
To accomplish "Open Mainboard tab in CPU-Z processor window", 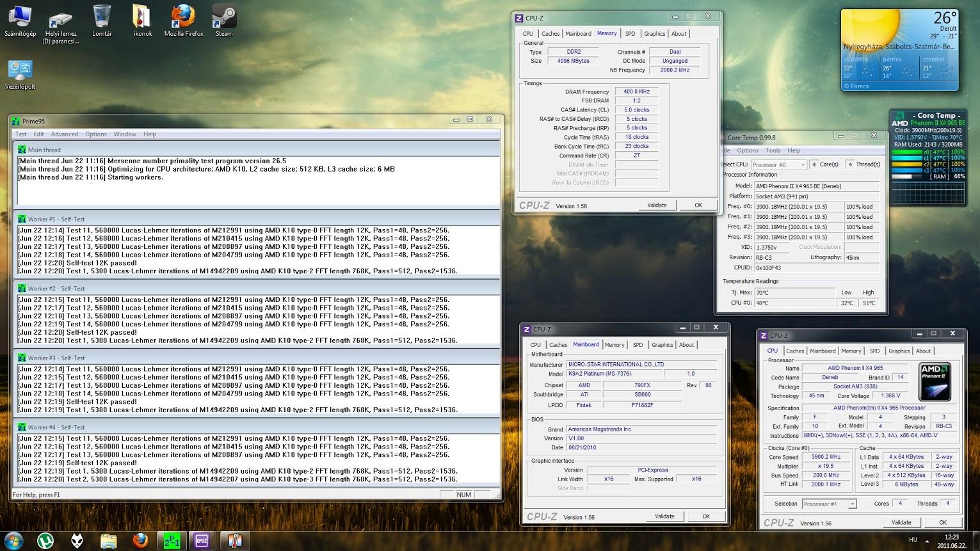I will [823, 351].
